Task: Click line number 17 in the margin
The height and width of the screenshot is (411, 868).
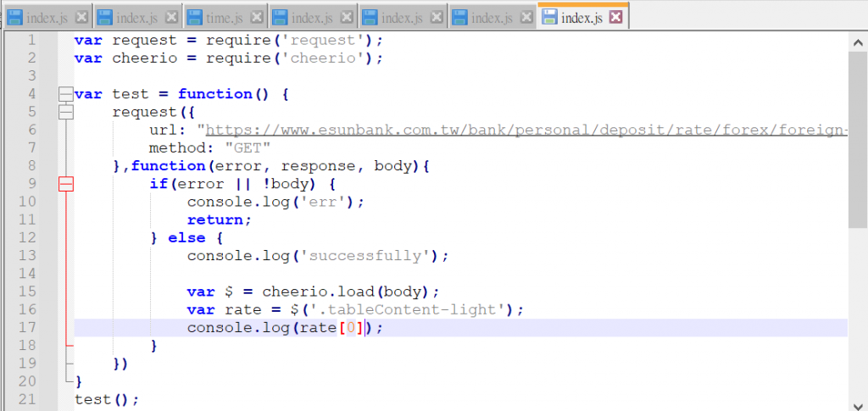Action: pos(27,327)
